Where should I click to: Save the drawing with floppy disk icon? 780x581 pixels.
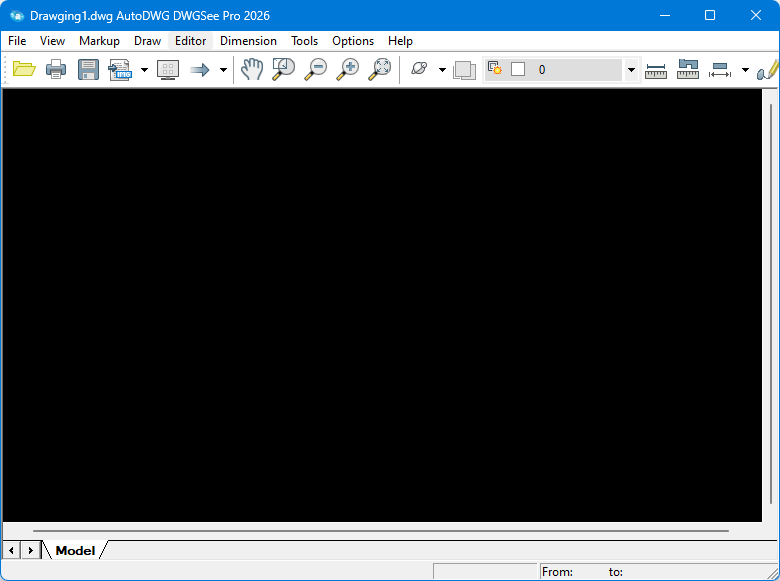(88, 69)
